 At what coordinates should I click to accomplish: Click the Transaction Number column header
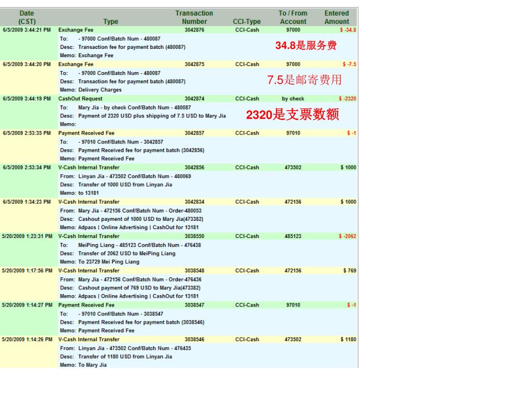pyautogui.click(x=194, y=17)
